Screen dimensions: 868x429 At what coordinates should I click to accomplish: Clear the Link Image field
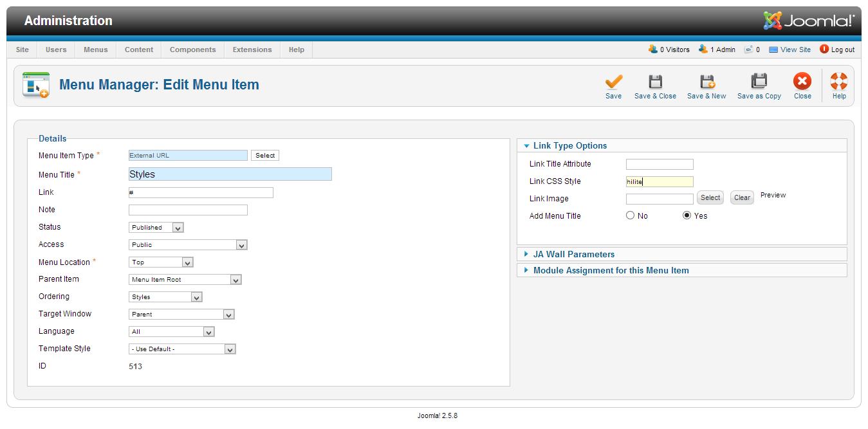(742, 197)
